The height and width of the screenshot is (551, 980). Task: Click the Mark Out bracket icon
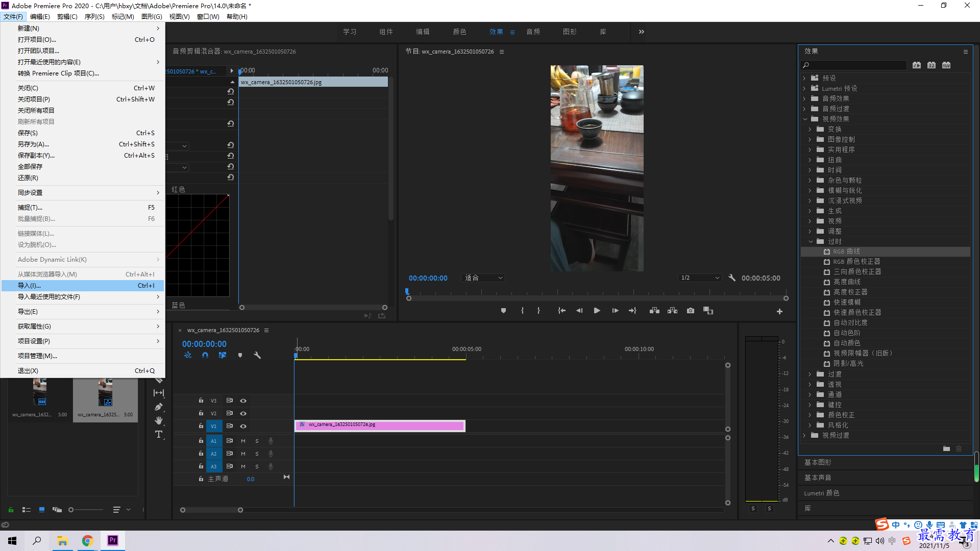pos(538,311)
